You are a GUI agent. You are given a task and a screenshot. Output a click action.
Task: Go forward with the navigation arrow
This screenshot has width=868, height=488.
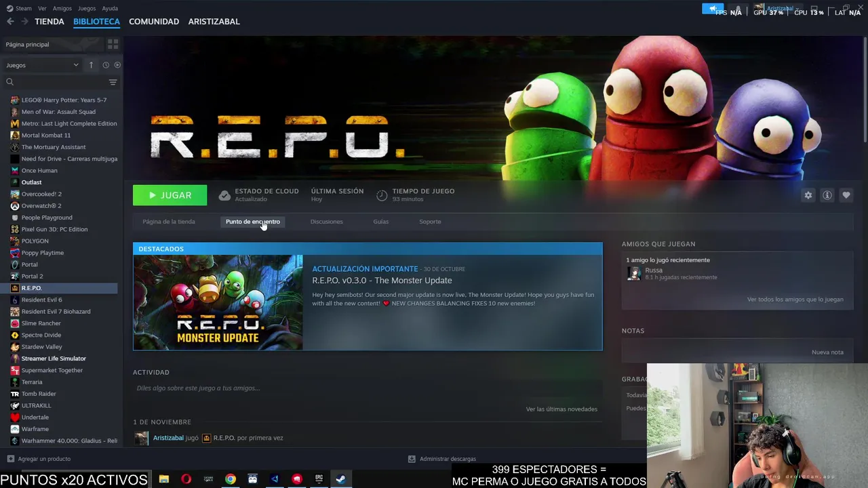pos(24,22)
